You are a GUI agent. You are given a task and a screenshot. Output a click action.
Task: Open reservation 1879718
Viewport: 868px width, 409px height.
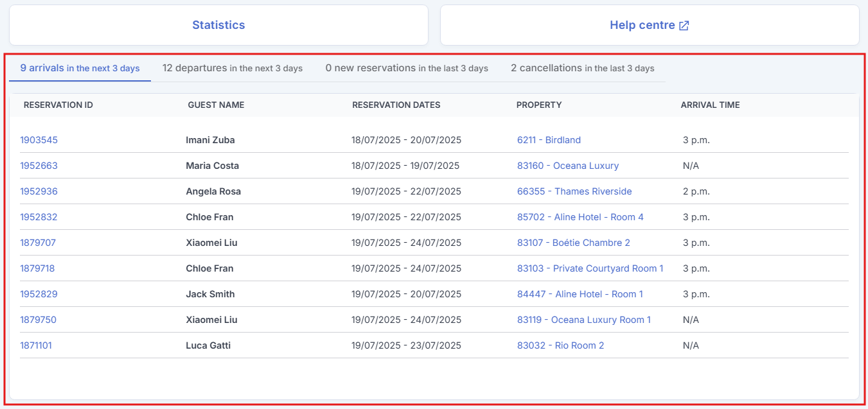pos(37,268)
